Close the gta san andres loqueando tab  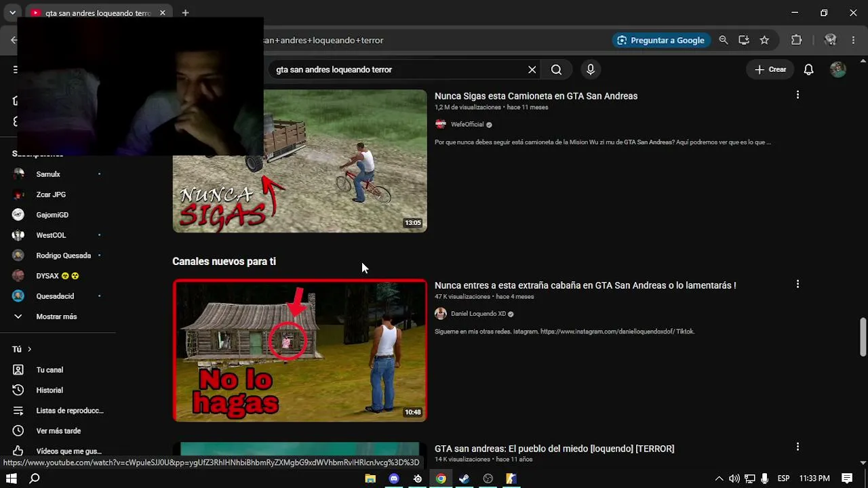163,13
